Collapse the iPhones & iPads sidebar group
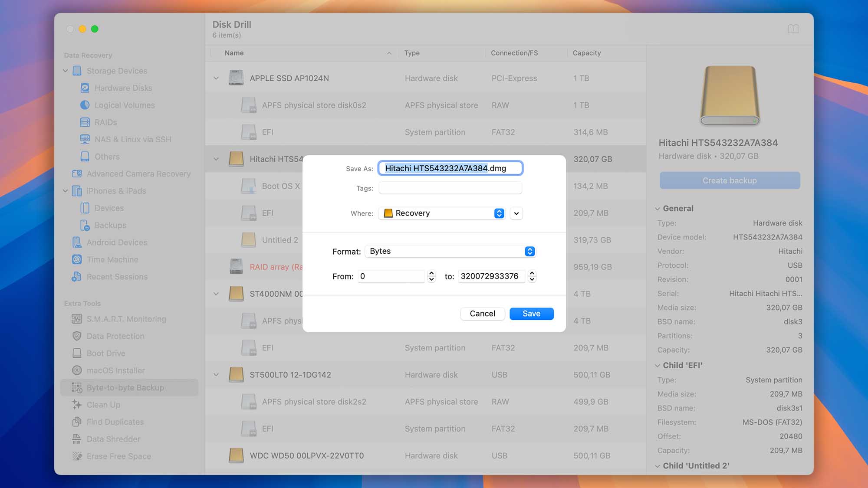The image size is (868, 488). point(66,191)
